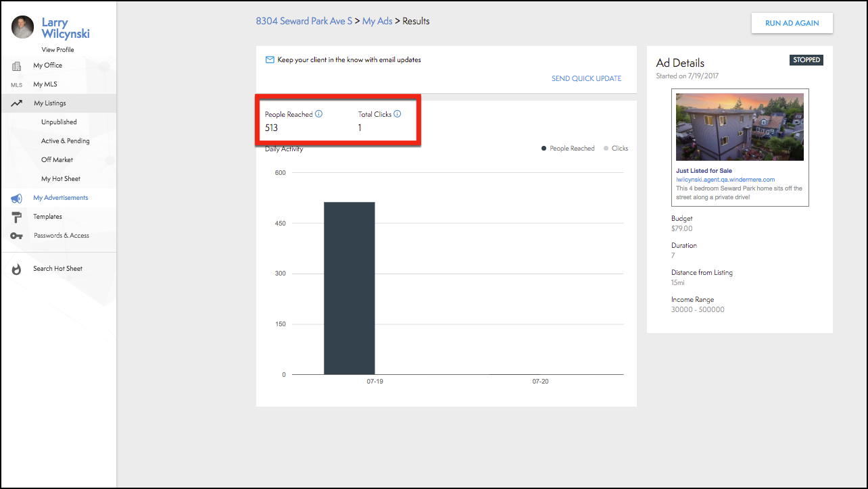This screenshot has width=868, height=489.
Task: Click the MLS icon in sidebar
Action: [x=16, y=85]
